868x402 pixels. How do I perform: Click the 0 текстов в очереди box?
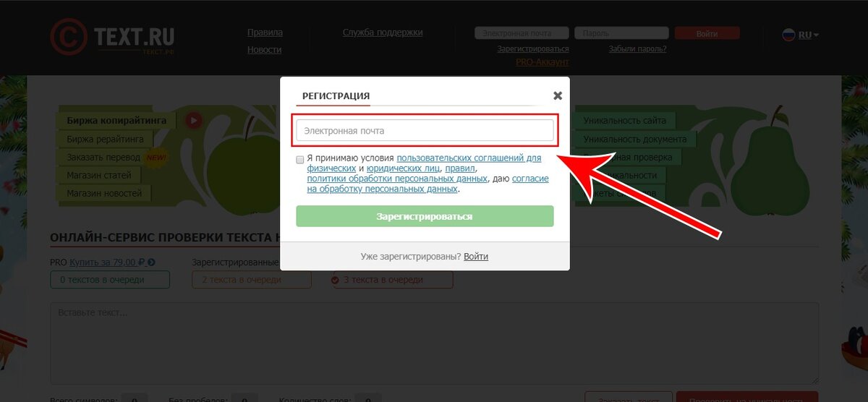click(x=110, y=280)
